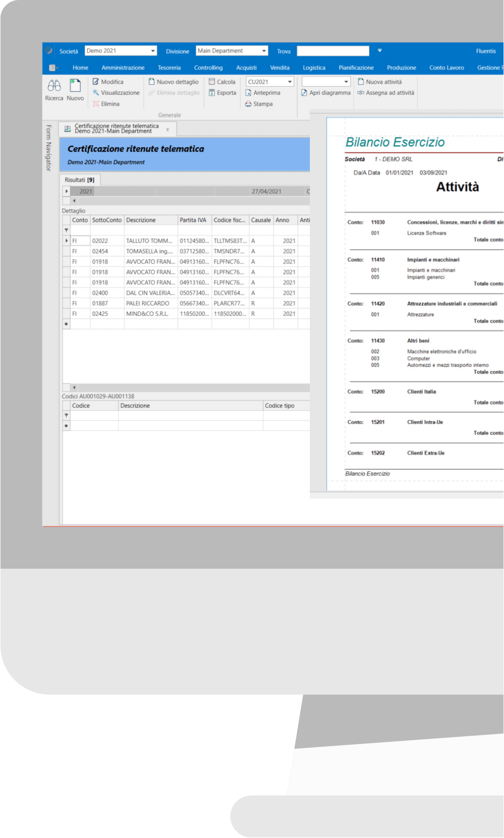Viewport: 504px width, 838px height.
Task: Click the Stampa printer icon
Action: click(x=249, y=104)
